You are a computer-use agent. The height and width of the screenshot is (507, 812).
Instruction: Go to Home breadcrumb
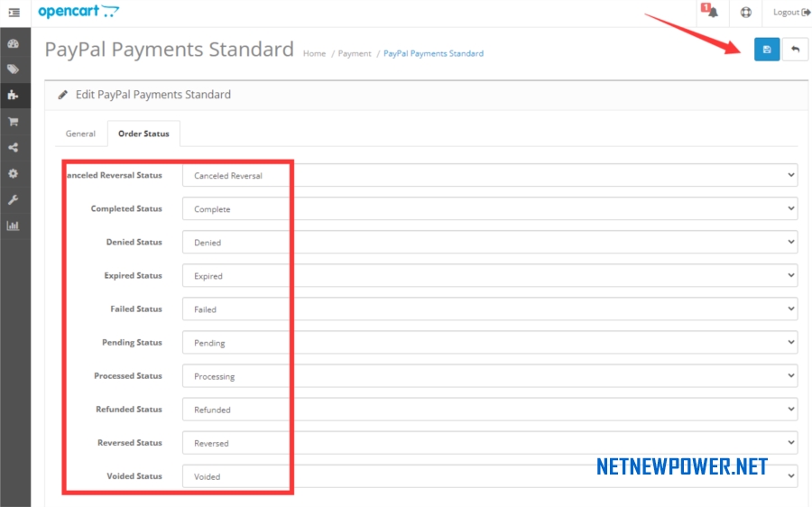pos(314,53)
